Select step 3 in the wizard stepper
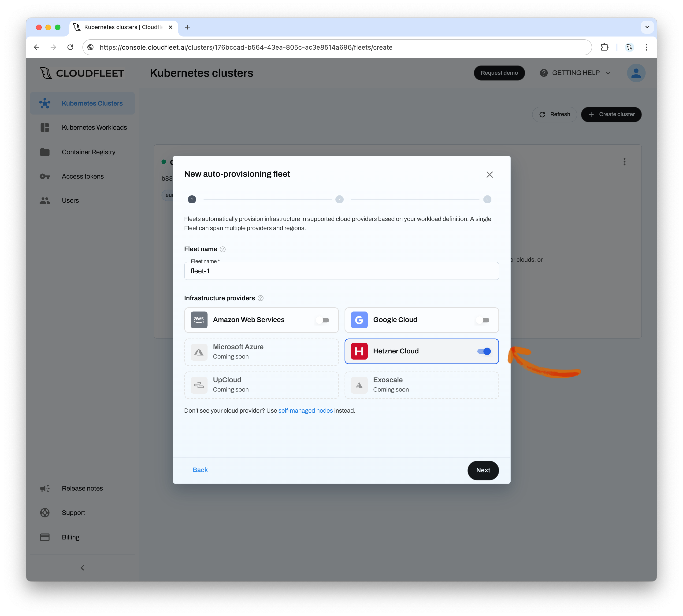Viewport: 683px width, 616px height. 487,199
